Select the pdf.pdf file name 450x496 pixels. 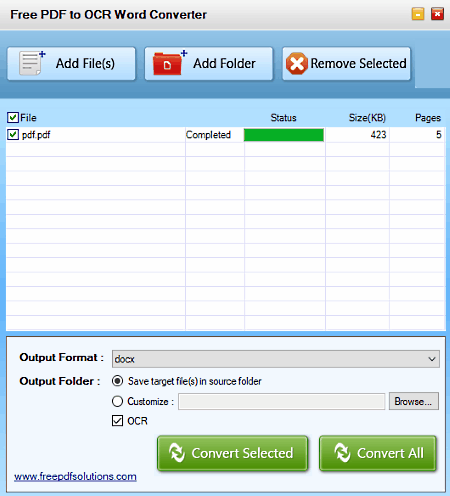[x=36, y=135]
